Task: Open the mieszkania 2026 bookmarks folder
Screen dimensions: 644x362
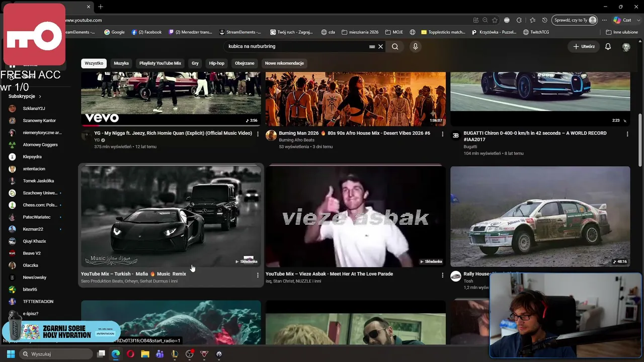Action: click(360, 32)
